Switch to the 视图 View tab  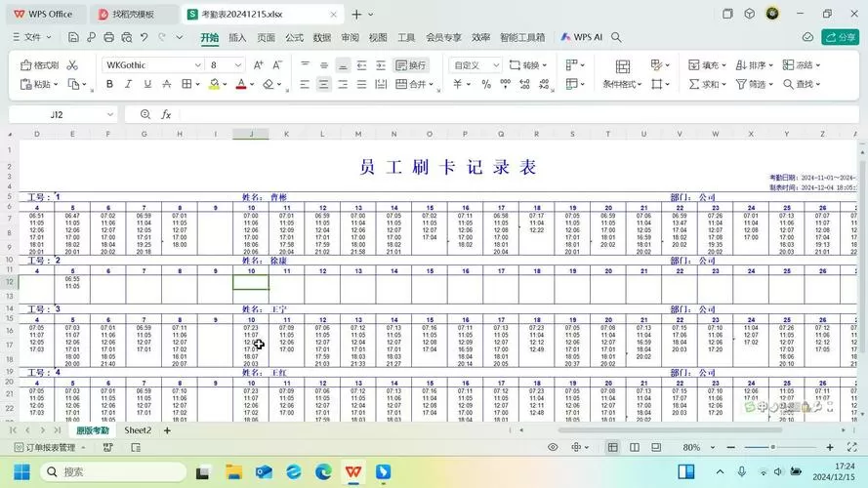[x=378, y=37]
